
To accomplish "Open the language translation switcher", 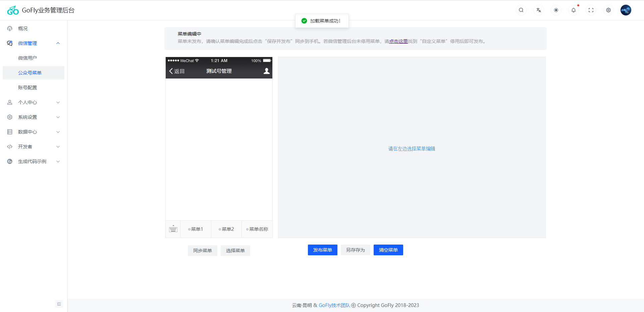I will click(x=539, y=10).
